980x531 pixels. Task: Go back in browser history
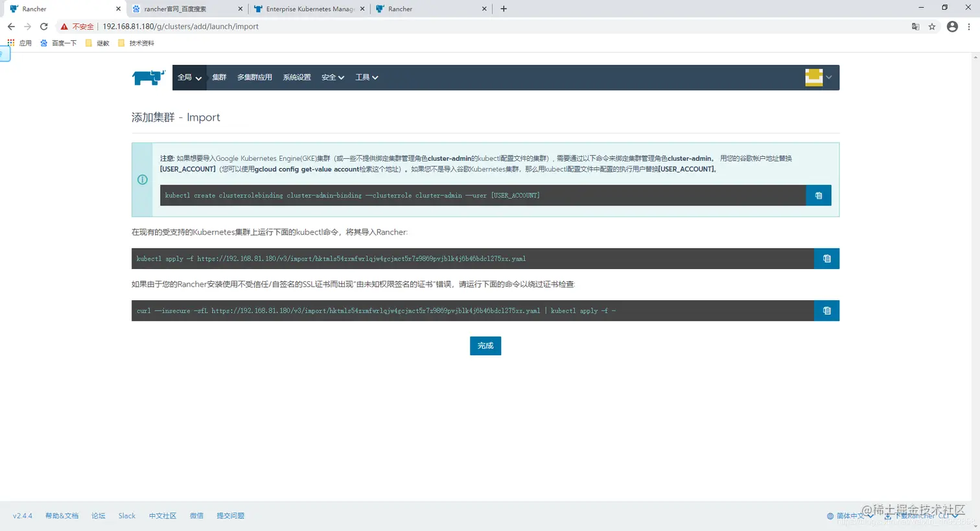click(x=11, y=27)
